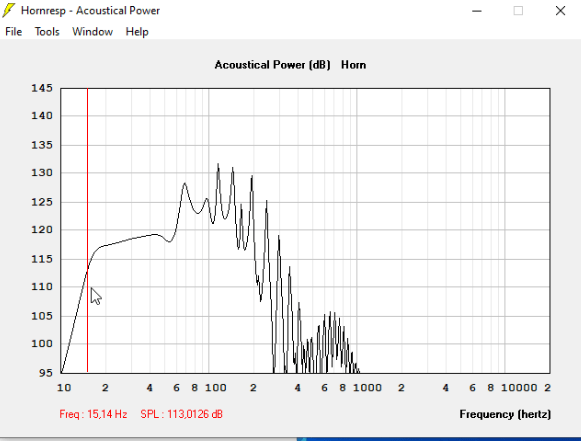Open the Tools menu
This screenshot has height=441, width=581.
[x=47, y=32]
